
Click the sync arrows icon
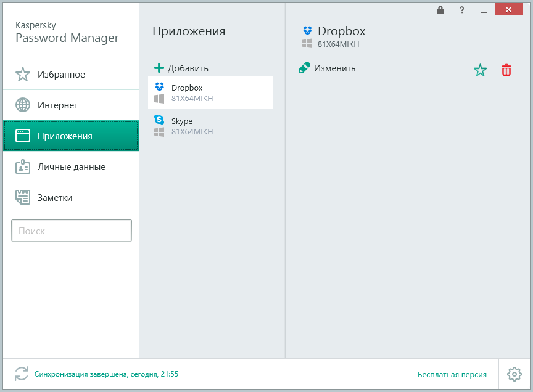pos(22,374)
